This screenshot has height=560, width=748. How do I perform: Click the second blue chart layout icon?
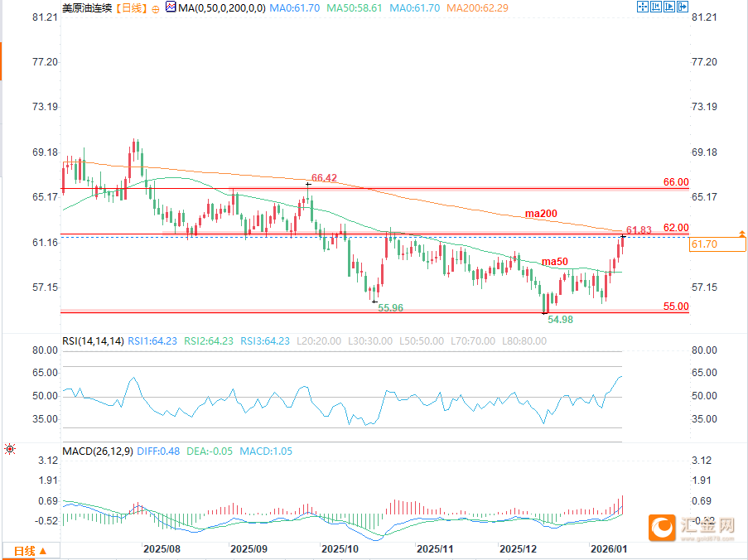[x=656, y=7]
